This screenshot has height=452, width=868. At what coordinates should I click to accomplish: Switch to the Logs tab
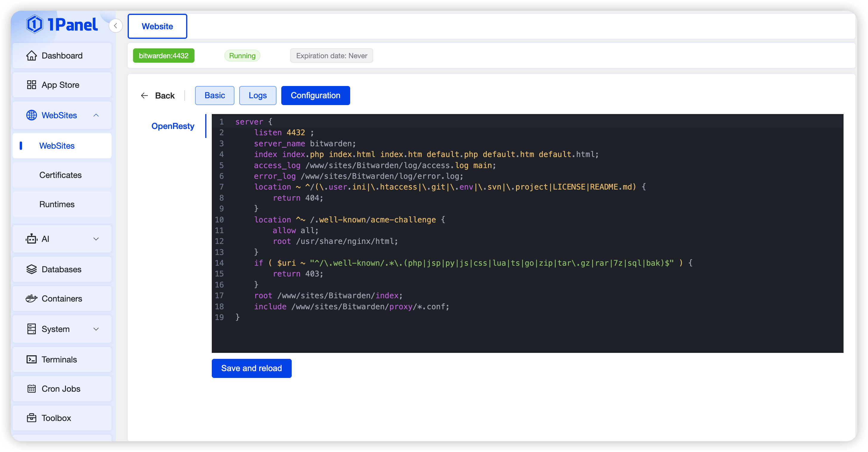coord(257,96)
